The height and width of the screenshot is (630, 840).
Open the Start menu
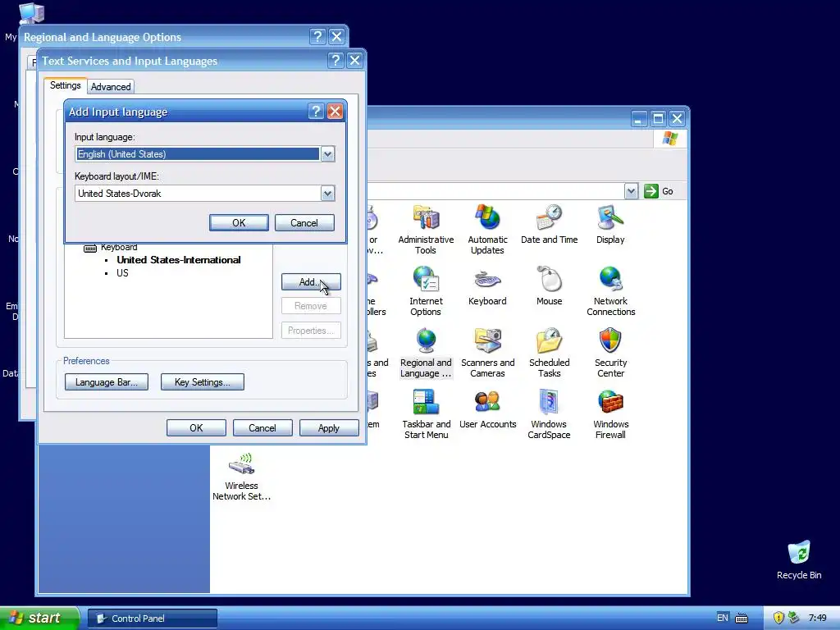click(x=39, y=618)
